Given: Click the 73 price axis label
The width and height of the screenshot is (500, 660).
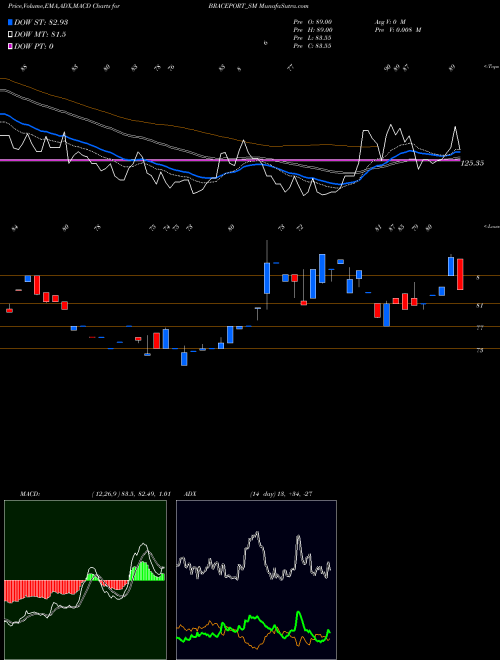Looking at the screenshot, I should (479, 350).
